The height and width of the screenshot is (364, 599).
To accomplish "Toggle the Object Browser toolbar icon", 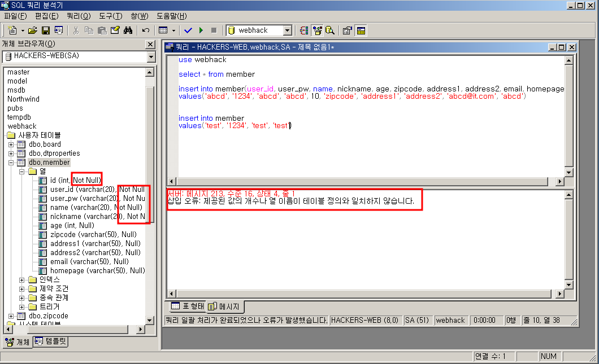I will click(x=317, y=30).
